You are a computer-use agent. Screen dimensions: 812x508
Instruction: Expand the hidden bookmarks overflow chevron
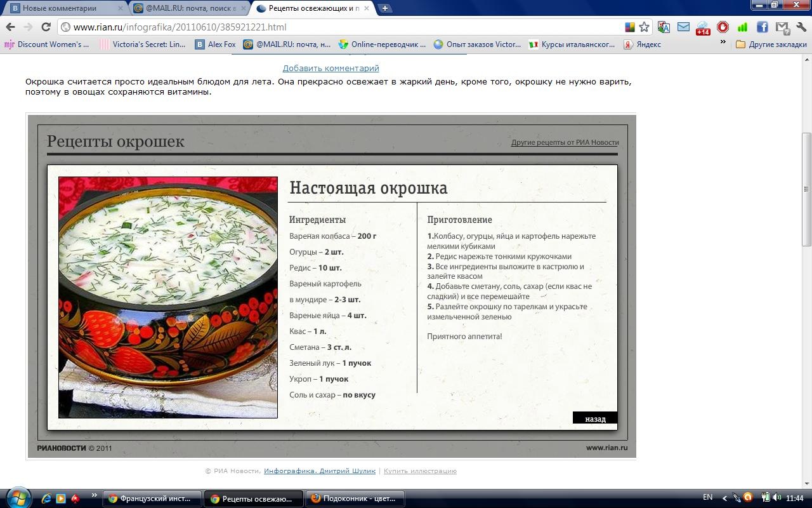coord(723,43)
